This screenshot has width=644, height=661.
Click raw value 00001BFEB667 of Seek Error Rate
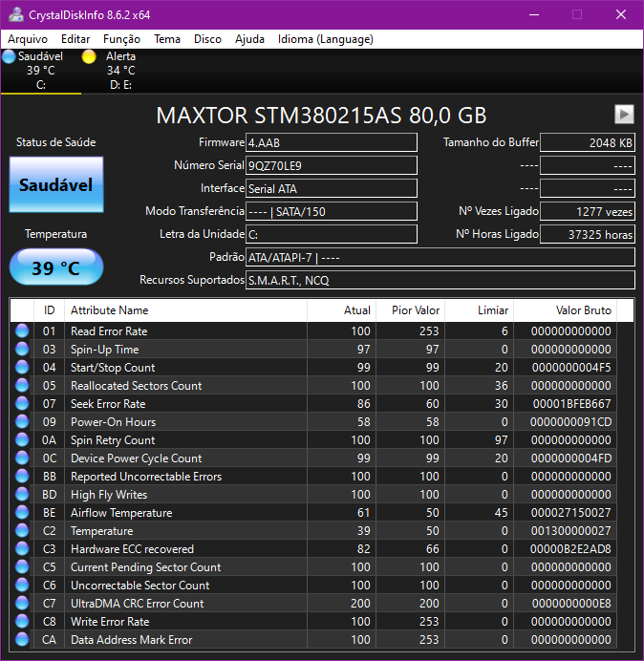[572, 404]
